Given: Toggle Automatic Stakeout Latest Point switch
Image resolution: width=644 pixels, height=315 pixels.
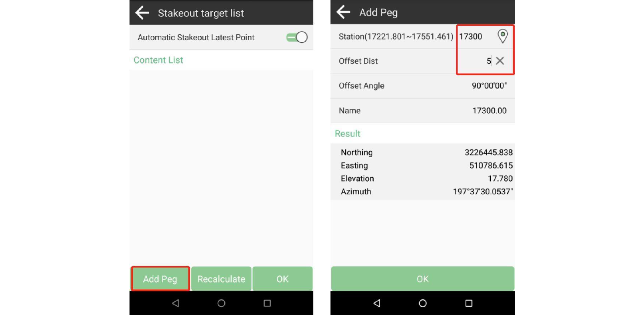Looking at the screenshot, I should (x=297, y=37).
